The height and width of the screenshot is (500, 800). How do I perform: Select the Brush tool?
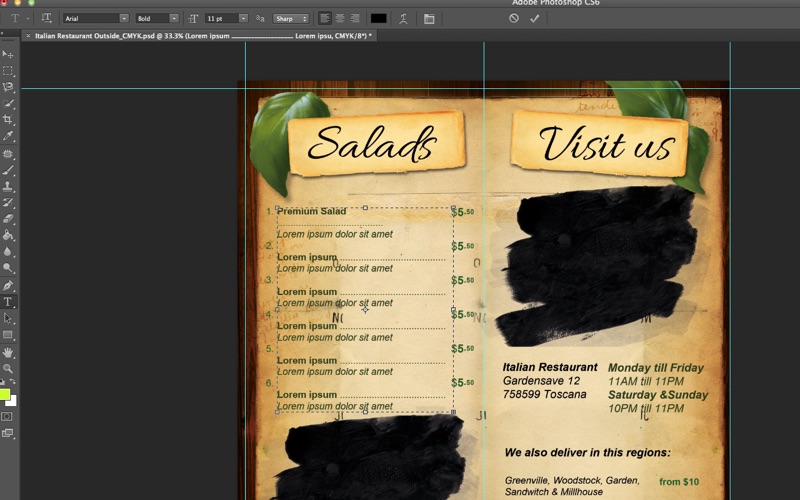[8, 170]
